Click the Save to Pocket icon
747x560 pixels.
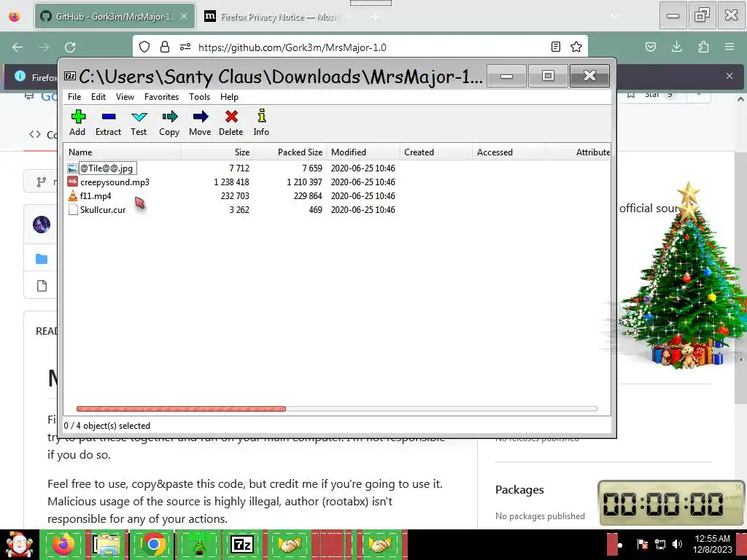[650, 47]
